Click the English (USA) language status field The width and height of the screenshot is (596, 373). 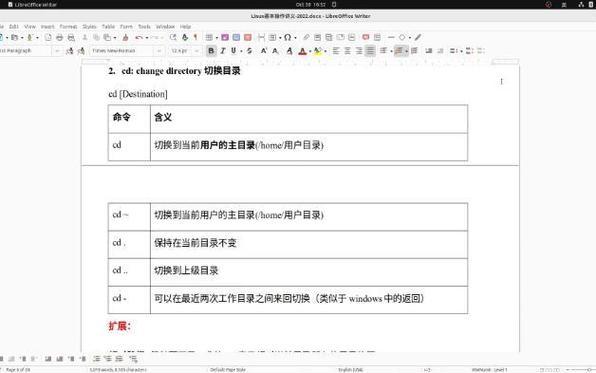(x=350, y=370)
